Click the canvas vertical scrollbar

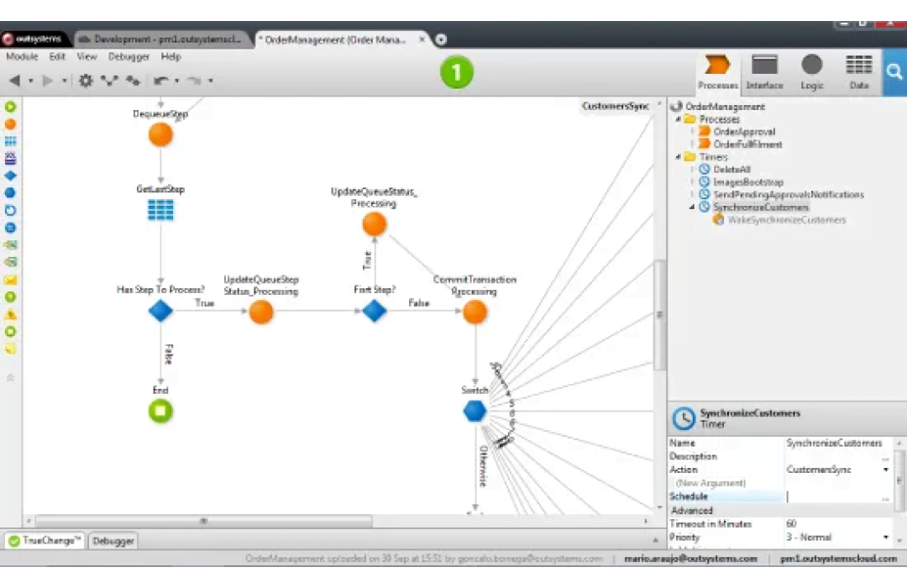pyautogui.click(x=659, y=315)
